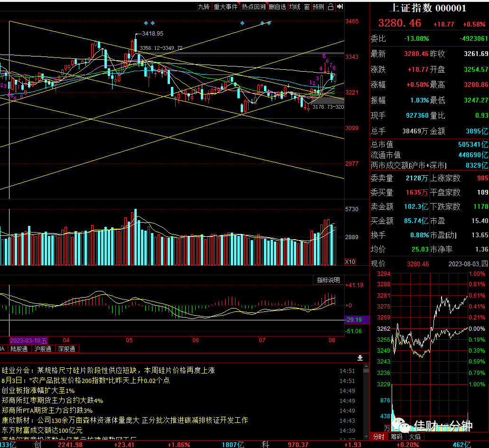The height and width of the screenshot is (448, 489).
Task: Select the 分时 tab
Action: (x=378, y=437)
